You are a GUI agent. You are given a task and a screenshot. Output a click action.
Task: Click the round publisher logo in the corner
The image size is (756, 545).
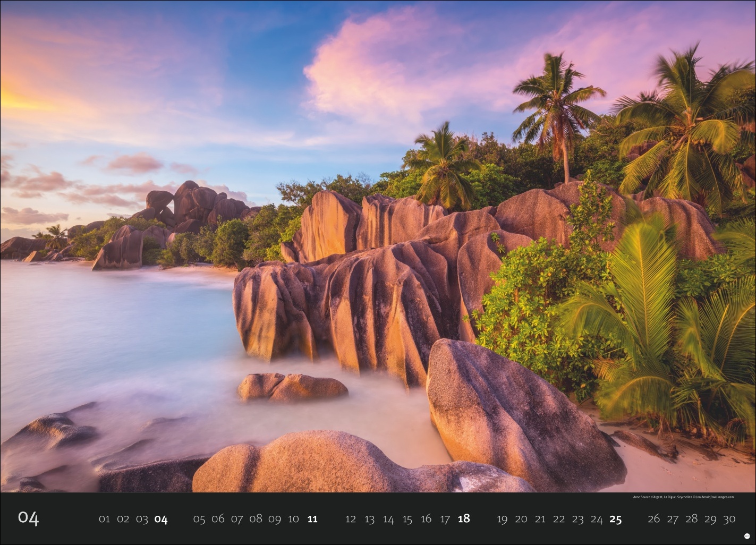[x=747, y=537]
